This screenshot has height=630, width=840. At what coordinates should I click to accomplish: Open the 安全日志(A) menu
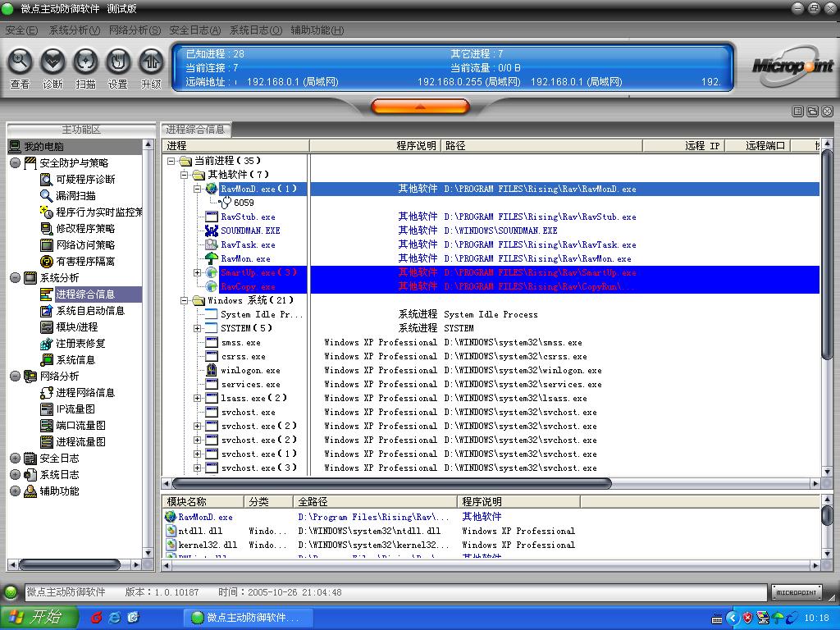pos(194,30)
